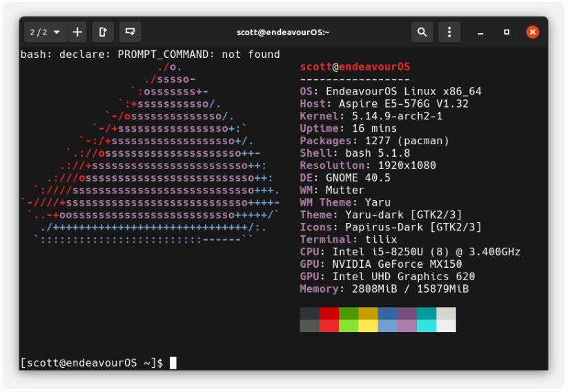This screenshot has width=568, height=392.
Task: Click the 'Packages: 1277 (pacman)' line
Action: click(375, 141)
